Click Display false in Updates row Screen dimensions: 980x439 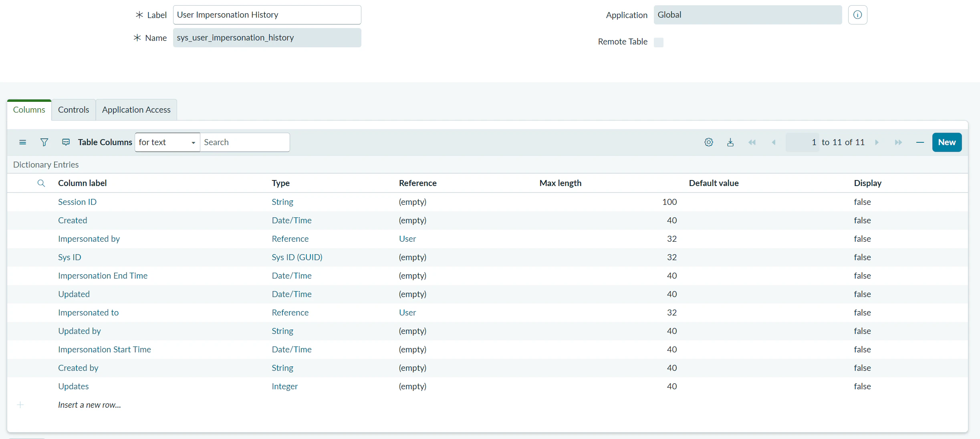[x=862, y=386]
